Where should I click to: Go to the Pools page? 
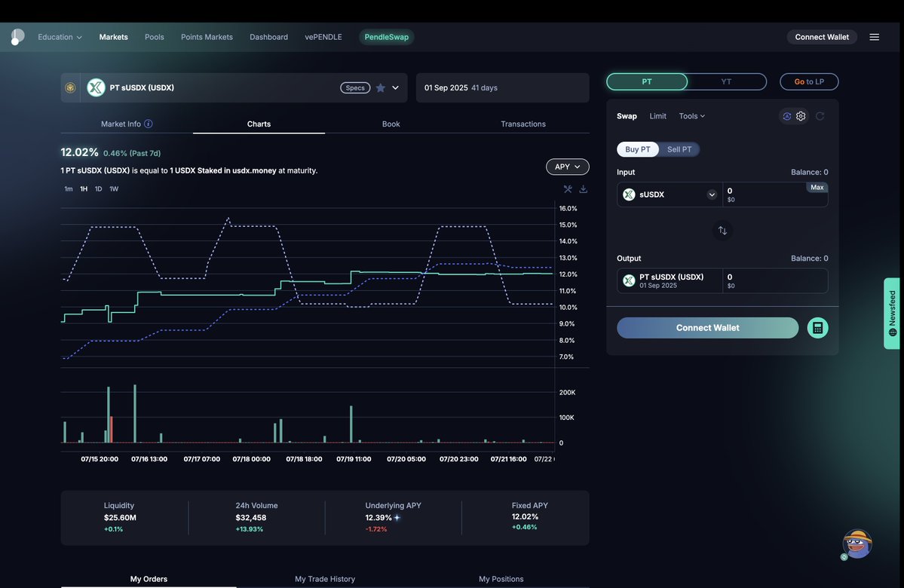pos(155,37)
